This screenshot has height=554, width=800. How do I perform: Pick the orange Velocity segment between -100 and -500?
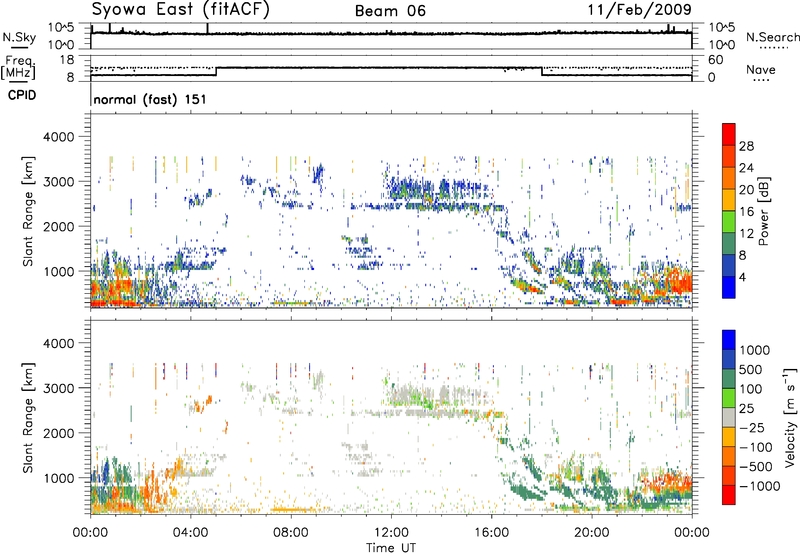[x=729, y=456]
